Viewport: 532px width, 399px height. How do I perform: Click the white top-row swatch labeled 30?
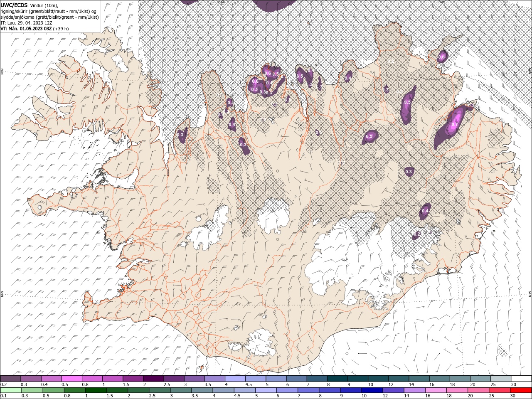click(x=521, y=378)
